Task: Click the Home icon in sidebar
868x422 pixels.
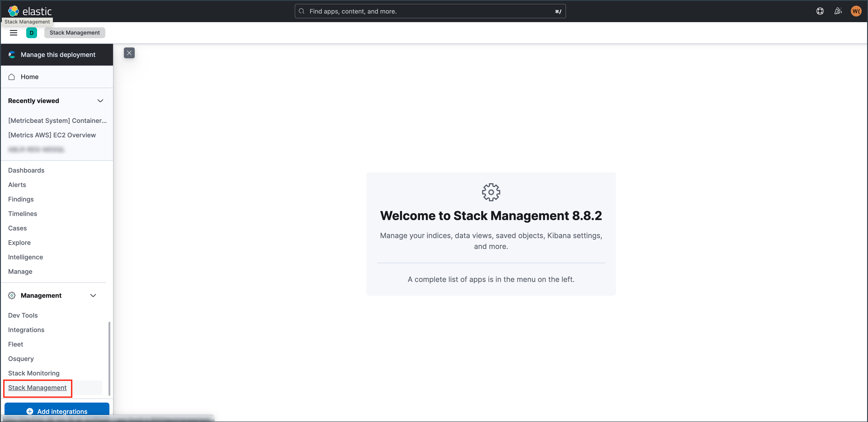Action: [12, 77]
